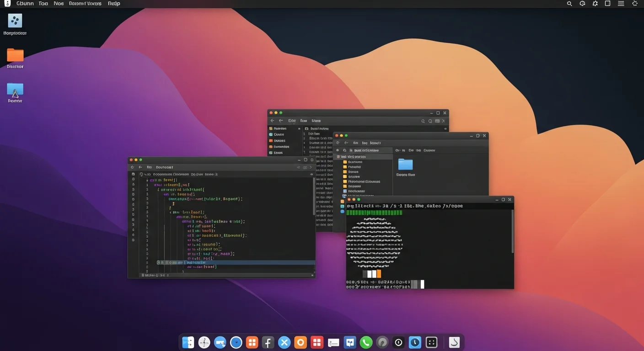This screenshot has height=351, width=644.
Task: Toggle the search bar in the file manager window
Action: click(423, 121)
